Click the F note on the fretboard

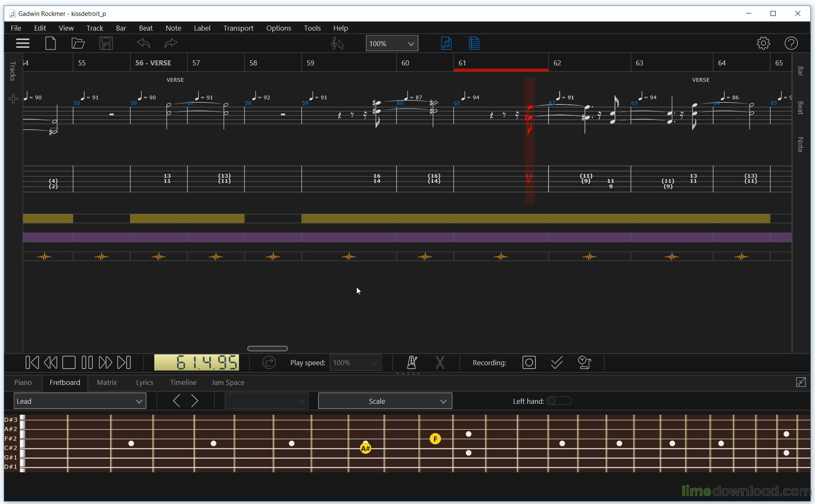point(435,439)
